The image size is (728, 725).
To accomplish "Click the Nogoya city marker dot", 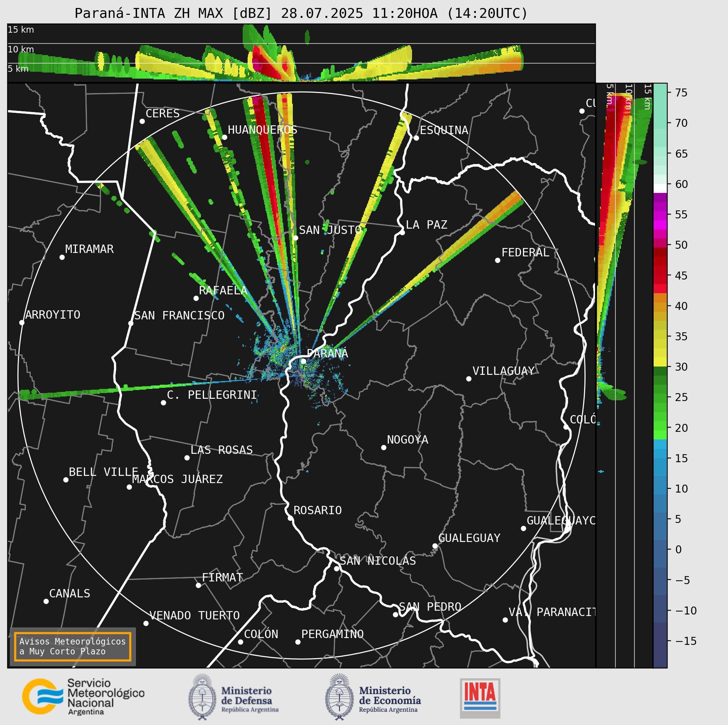I will [384, 447].
